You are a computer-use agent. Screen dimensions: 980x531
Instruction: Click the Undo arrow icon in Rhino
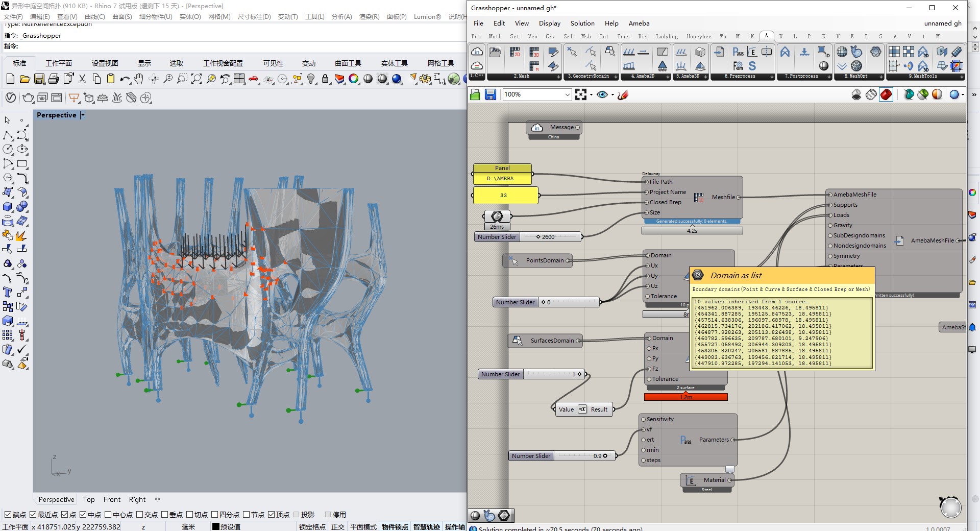(125, 79)
